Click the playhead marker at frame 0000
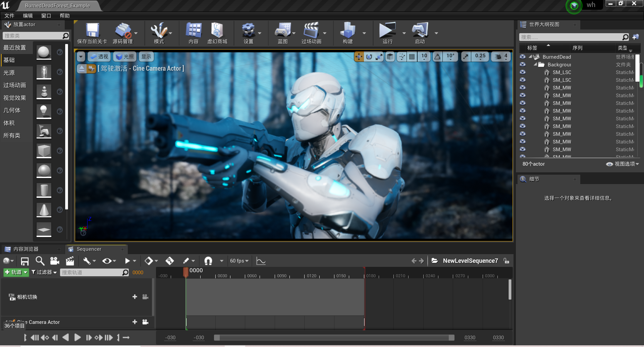The height and width of the screenshot is (347, 644). 186,272
